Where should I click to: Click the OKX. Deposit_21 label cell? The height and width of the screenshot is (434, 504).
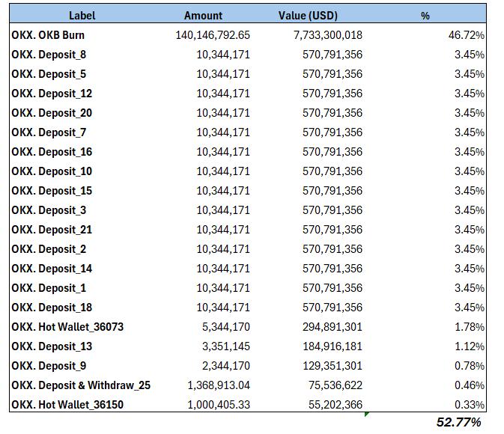coord(52,230)
